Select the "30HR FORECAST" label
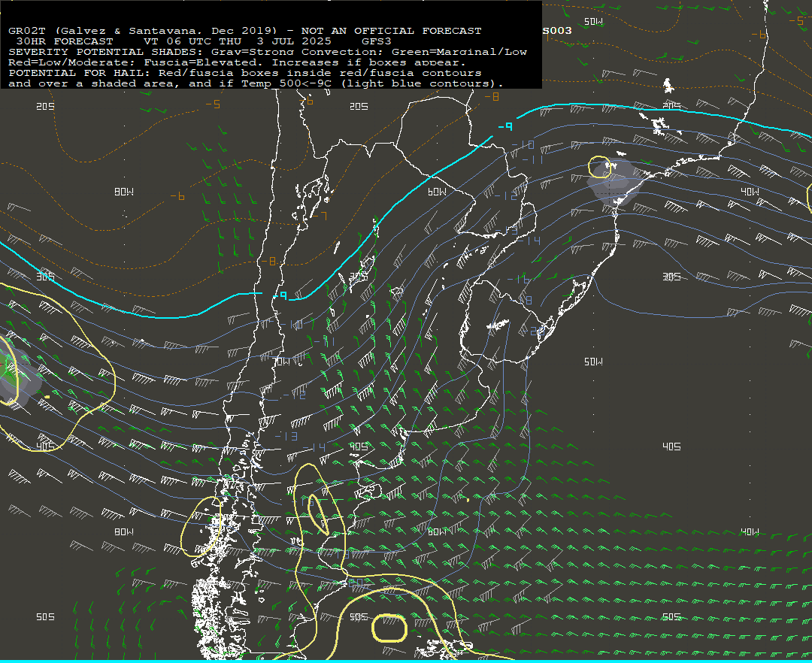 (x=65, y=41)
